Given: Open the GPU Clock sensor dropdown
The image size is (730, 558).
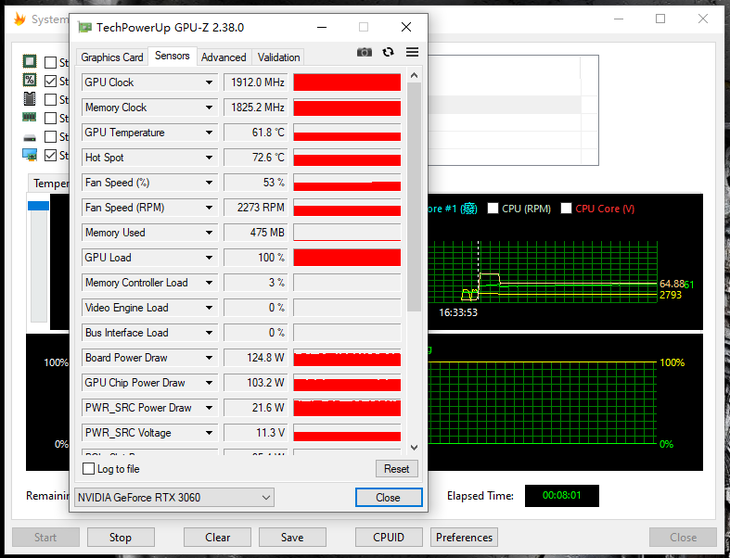Looking at the screenshot, I should pyautogui.click(x=209, y=82).
